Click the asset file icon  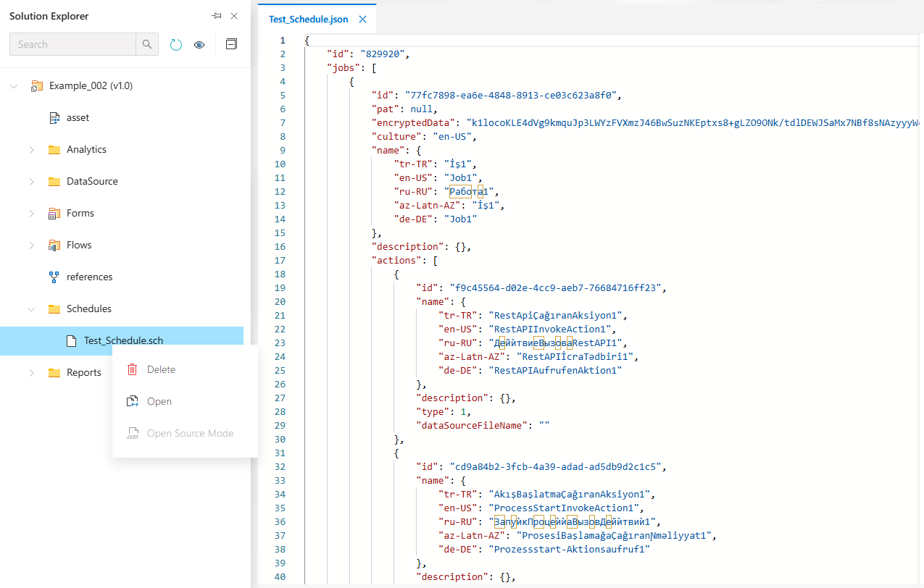[x=54, y=117]
